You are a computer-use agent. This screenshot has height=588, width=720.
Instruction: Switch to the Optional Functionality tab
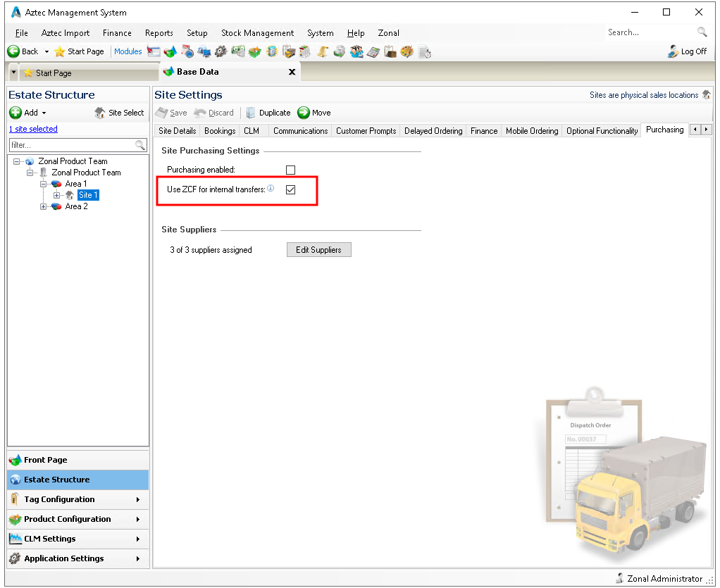coord(602,131)
